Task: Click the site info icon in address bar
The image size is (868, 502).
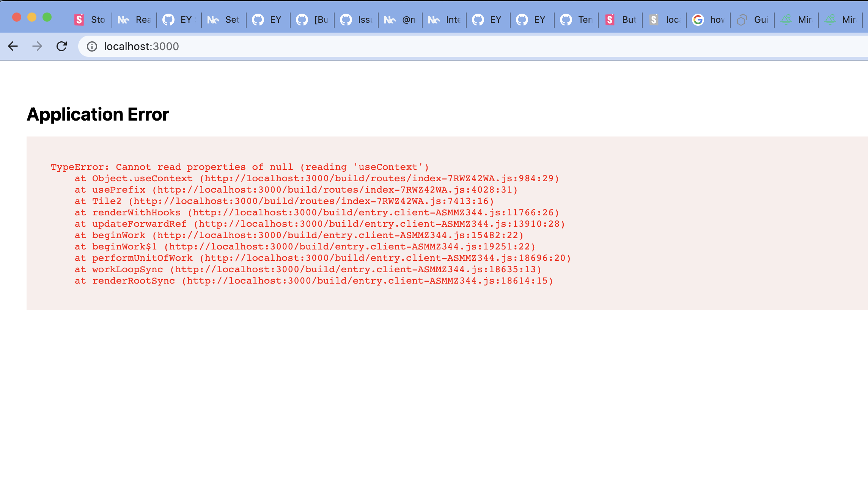Action: pos(92,46)
